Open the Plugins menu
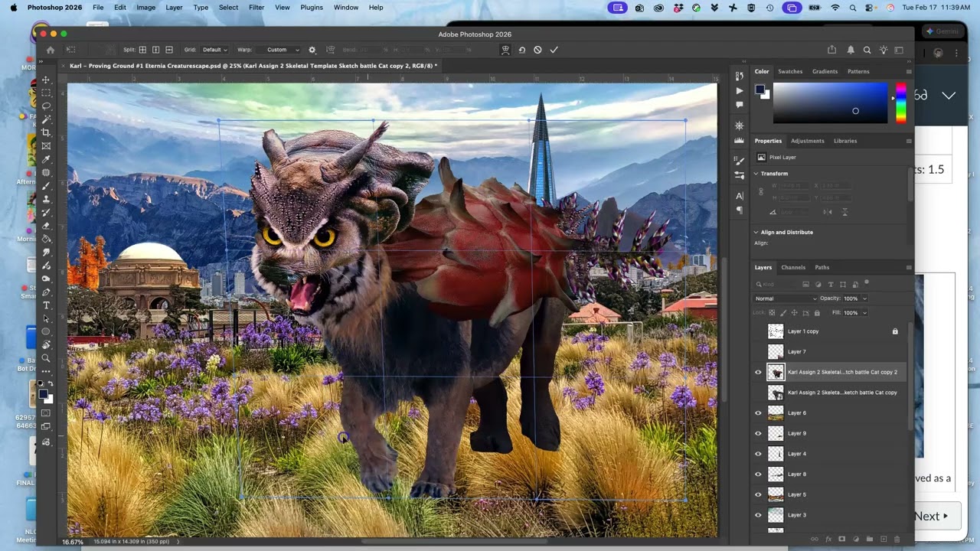This screenshot has width=980, height=551. (311, 7)
